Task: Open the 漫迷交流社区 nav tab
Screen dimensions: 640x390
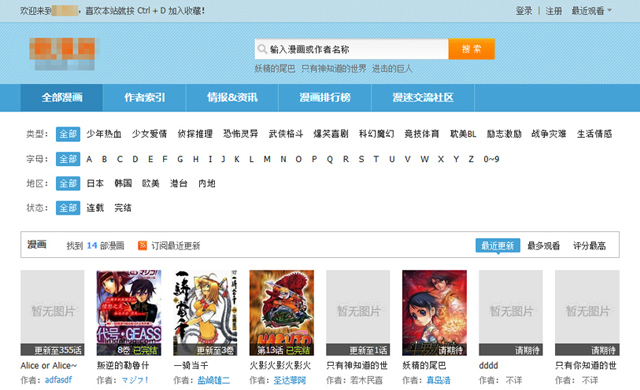Action: tap(423, 98)
